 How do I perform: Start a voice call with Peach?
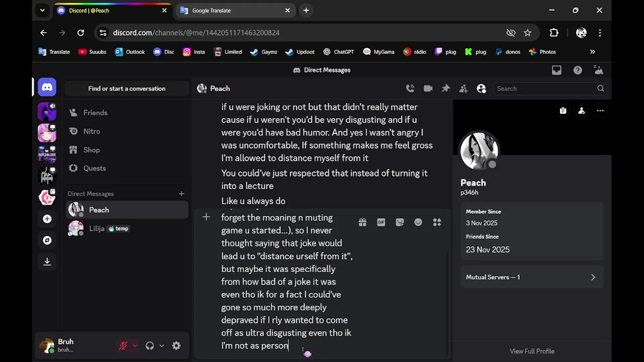pyautogui.click(x=410, y=88)
